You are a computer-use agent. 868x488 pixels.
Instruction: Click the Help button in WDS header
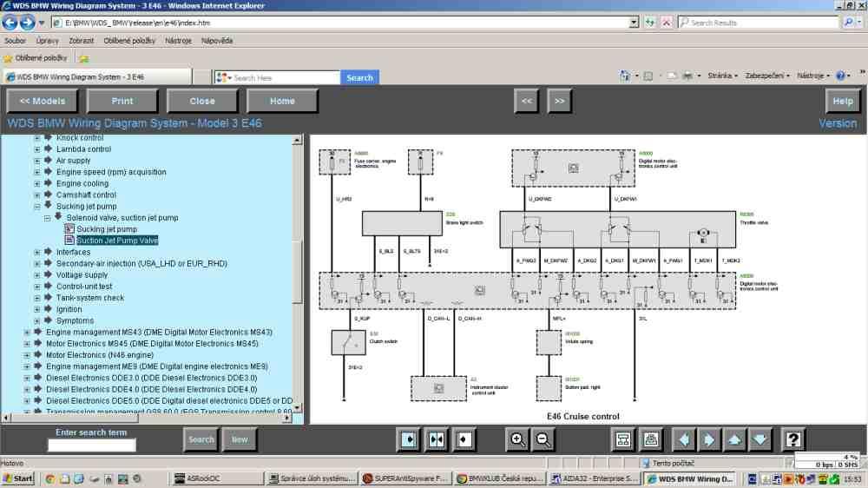843,101
